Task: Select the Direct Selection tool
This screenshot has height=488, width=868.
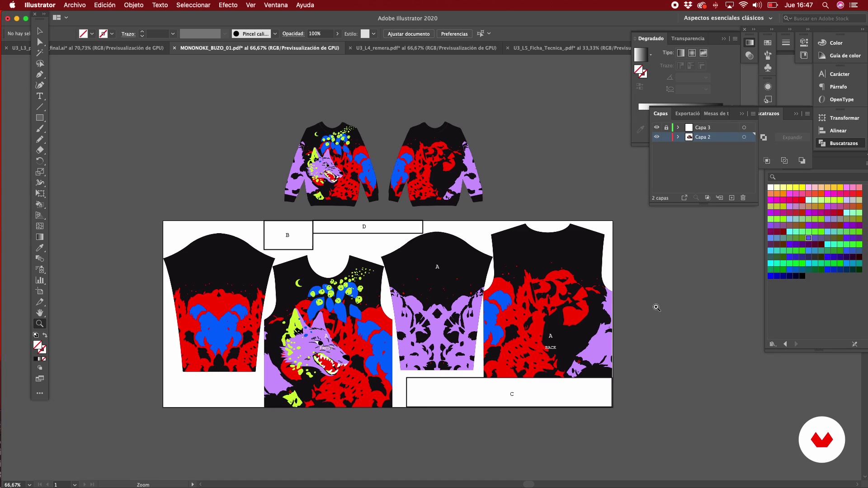Action: (40, 42)
